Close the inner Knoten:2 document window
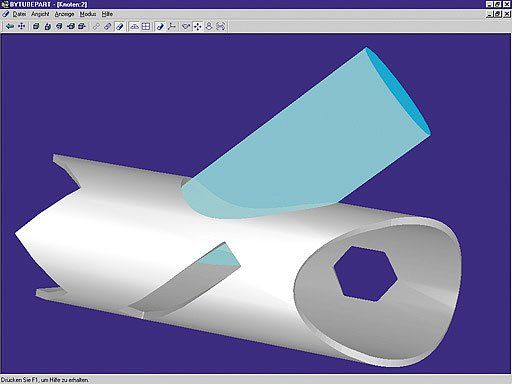Viewport: 512px width, 384px height. (507, 14)
